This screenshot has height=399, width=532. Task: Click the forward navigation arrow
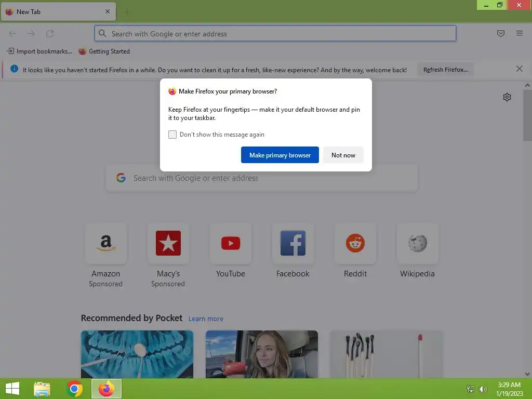click(x=31, y=34)
